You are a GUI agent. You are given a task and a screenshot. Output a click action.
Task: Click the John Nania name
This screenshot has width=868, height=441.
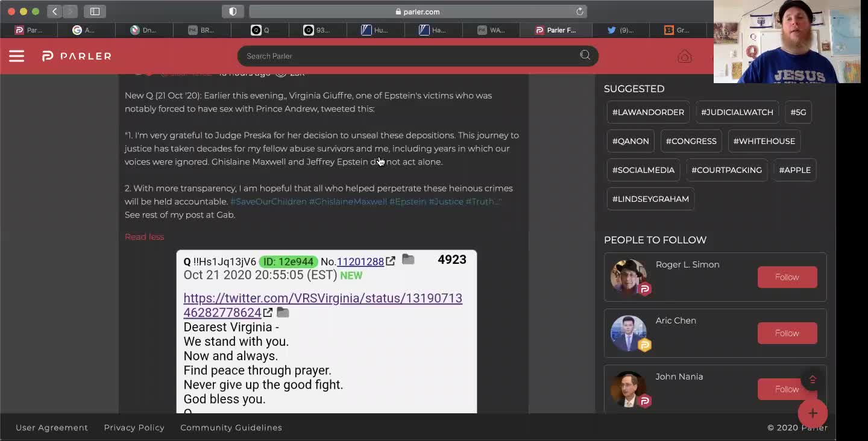[679, 377]
